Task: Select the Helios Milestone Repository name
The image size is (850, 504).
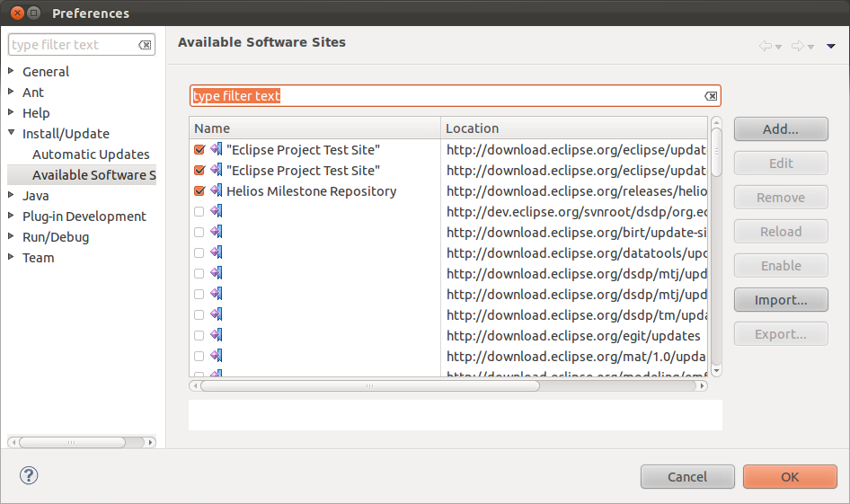Action: pos(311,191)
